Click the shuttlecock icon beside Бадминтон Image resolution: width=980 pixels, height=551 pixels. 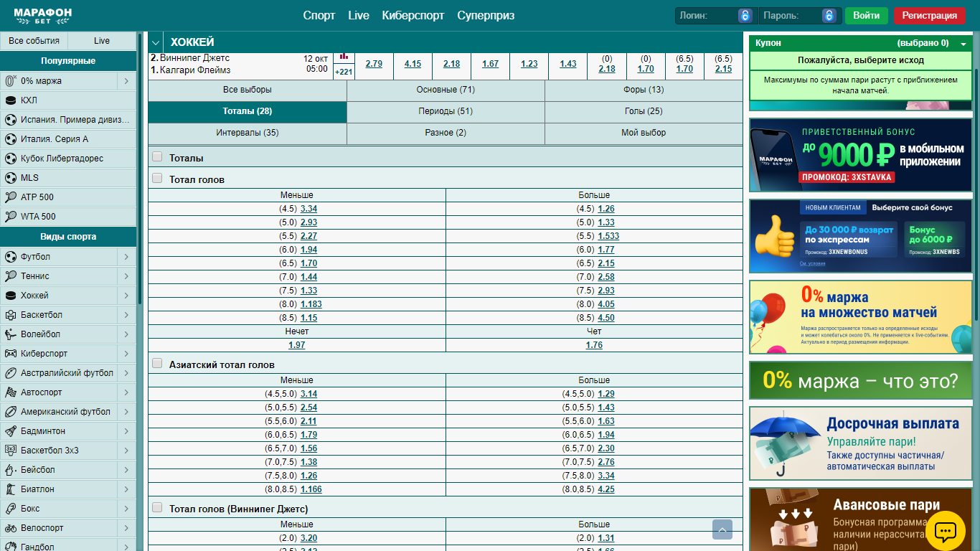(11, 431)
